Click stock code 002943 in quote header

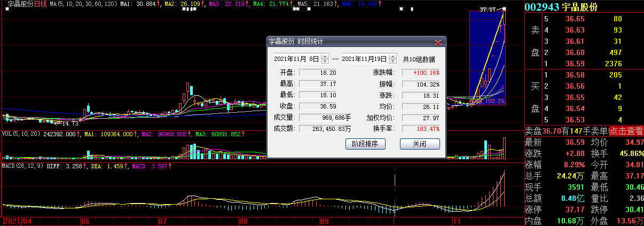(541, 7)
